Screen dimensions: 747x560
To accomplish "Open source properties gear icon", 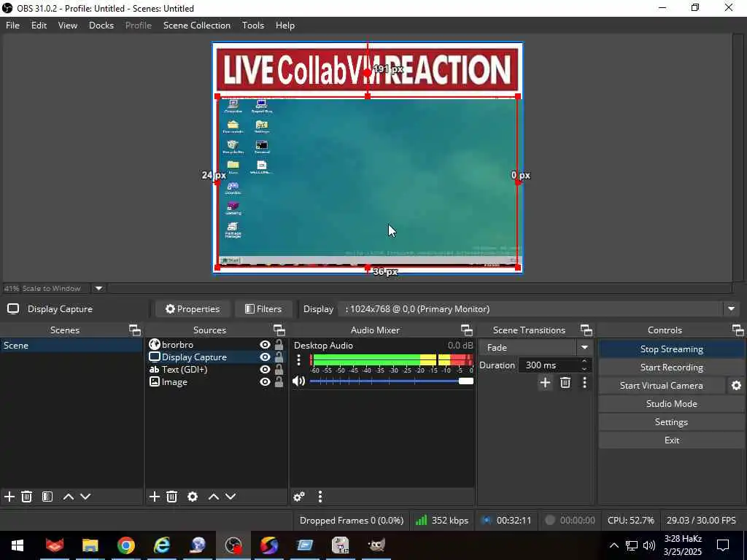I will (x=193, y=497).
